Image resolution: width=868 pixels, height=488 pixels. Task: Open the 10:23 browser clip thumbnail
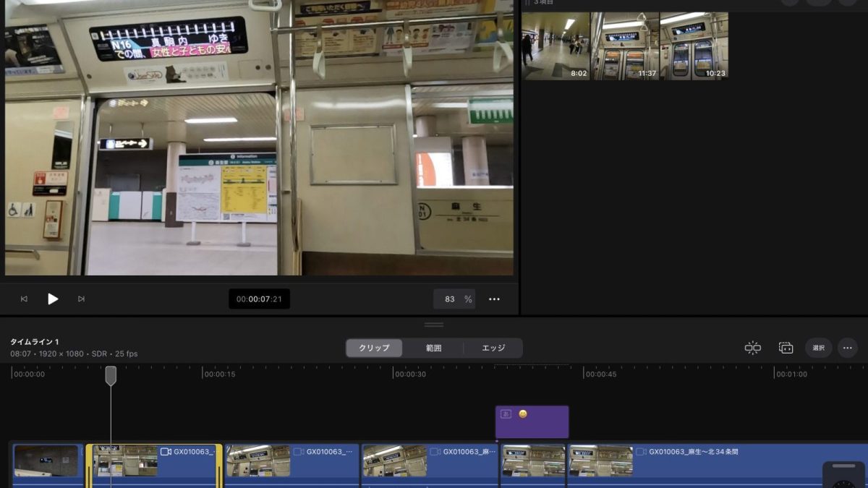[x=694, y=46]
